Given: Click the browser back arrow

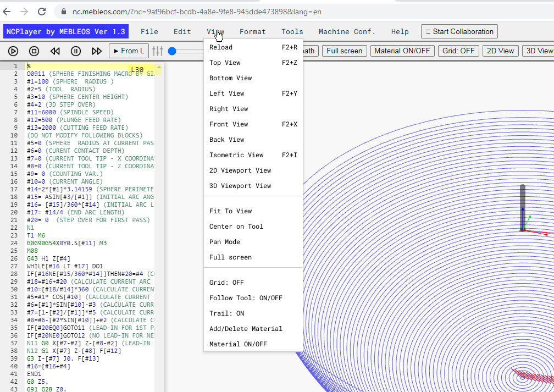Looking at the screenshot, I should point(7,12).
